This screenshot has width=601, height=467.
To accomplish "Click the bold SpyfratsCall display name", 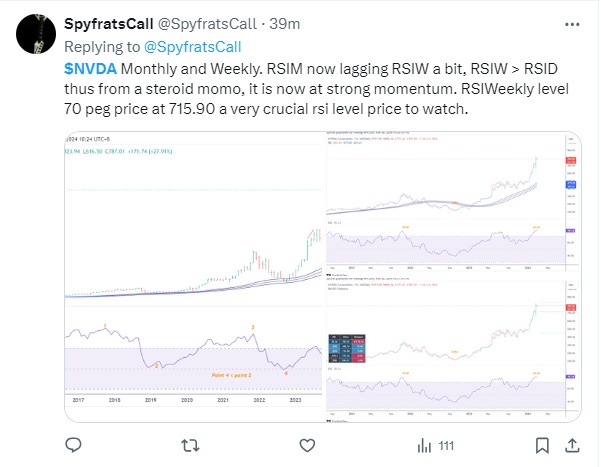I will coord(120,22).
